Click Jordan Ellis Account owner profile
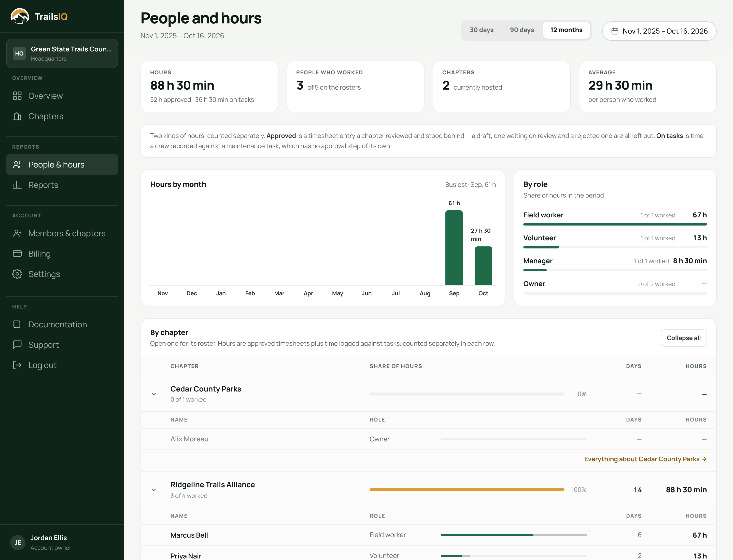The width and height of the screenshot is (733, 560). pos(62,542)
